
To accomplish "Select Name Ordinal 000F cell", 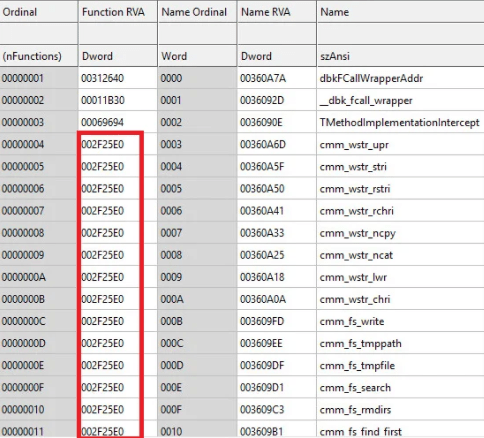I will coord(197,409).
